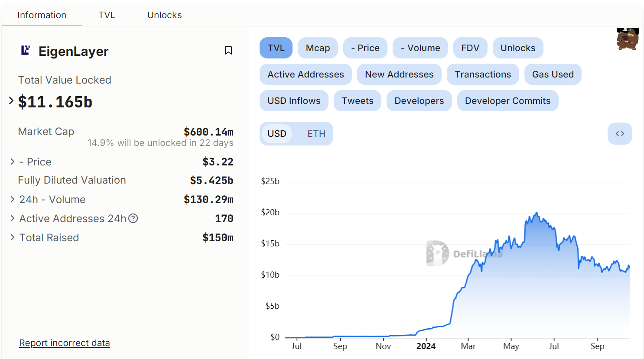Click the Fully Diluted Valuation label
This screenshot has height=359, width=644.
click(x=72, y=180)
